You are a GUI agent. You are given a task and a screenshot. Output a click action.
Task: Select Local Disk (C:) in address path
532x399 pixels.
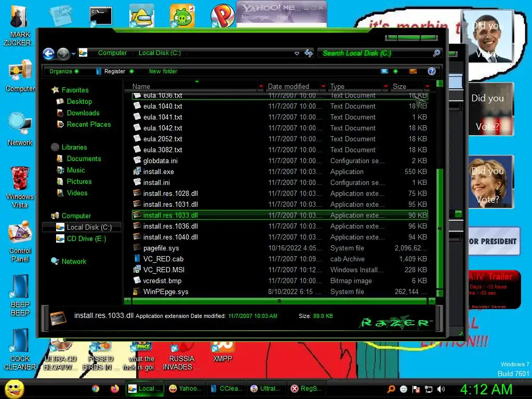(159, 53)
